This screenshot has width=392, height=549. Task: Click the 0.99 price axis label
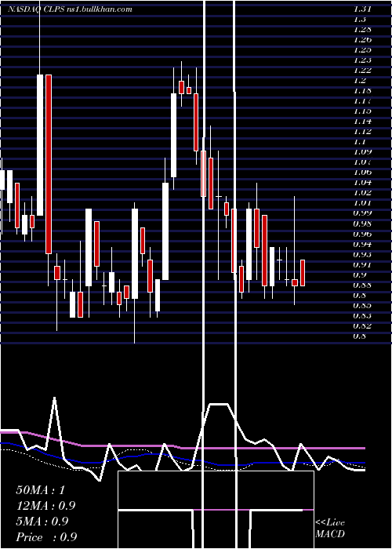[362, 213]
